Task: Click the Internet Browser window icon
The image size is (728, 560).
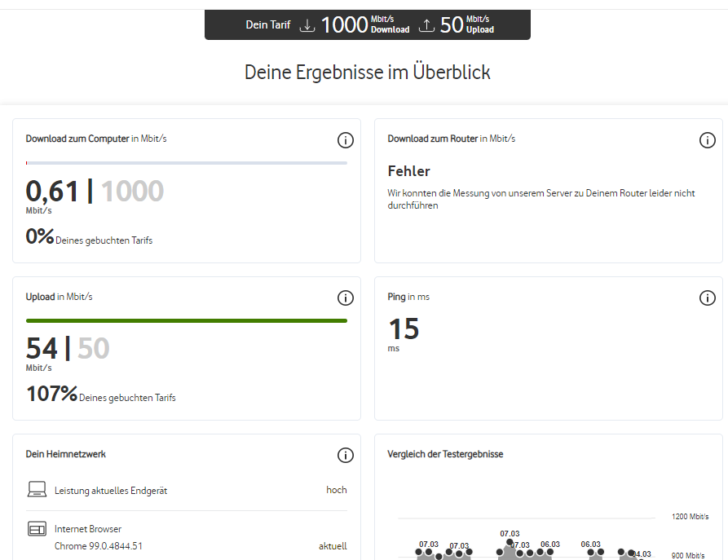Action: point(37,529)
